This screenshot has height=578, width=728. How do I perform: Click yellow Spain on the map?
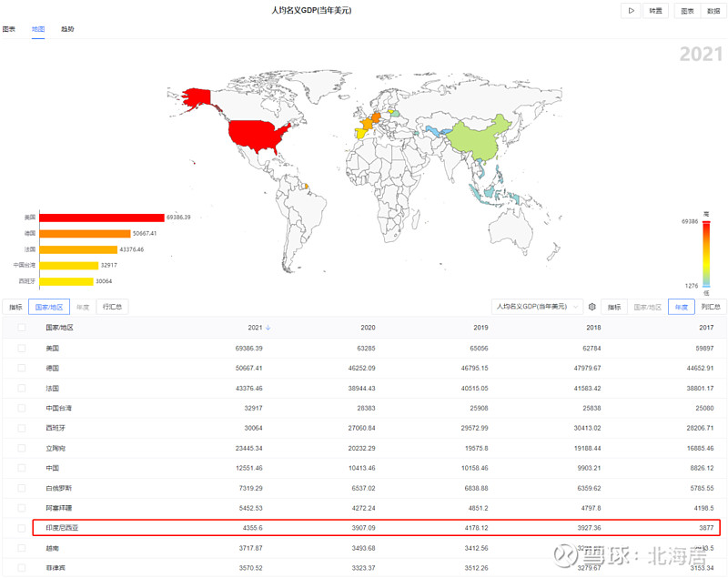point(360,134)
